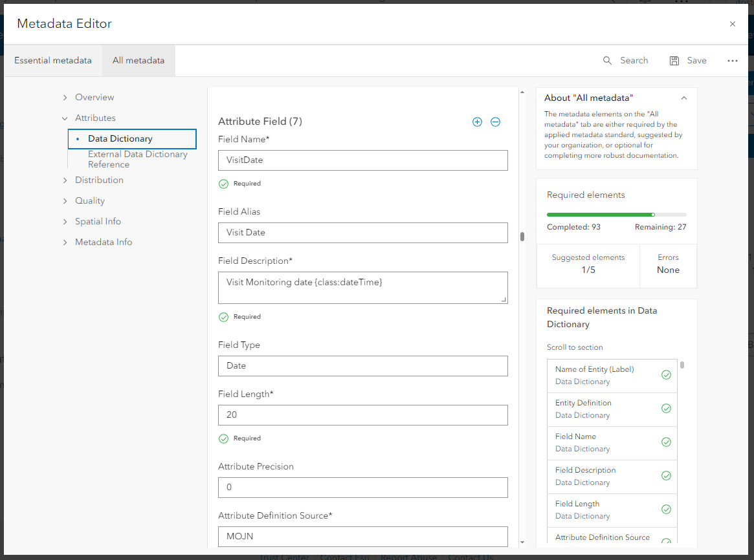Expand the Spatial Info tree section

point(65,221)
